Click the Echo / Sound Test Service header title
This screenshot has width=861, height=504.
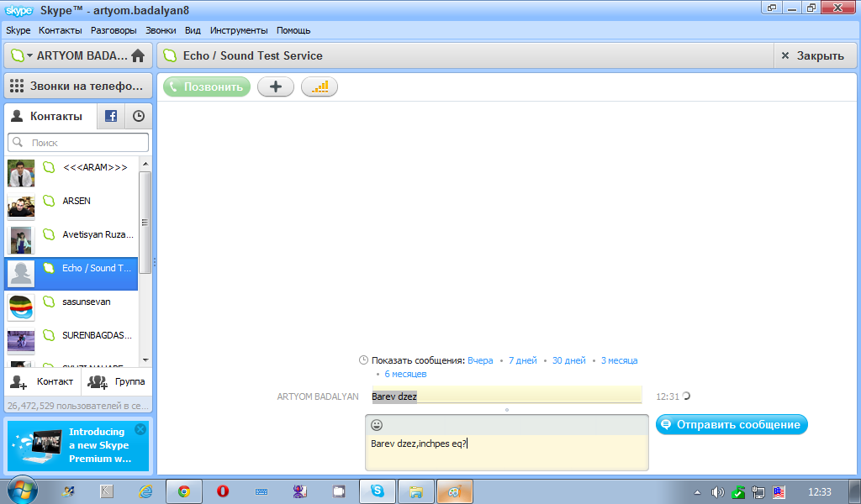(x=252, y=55)
